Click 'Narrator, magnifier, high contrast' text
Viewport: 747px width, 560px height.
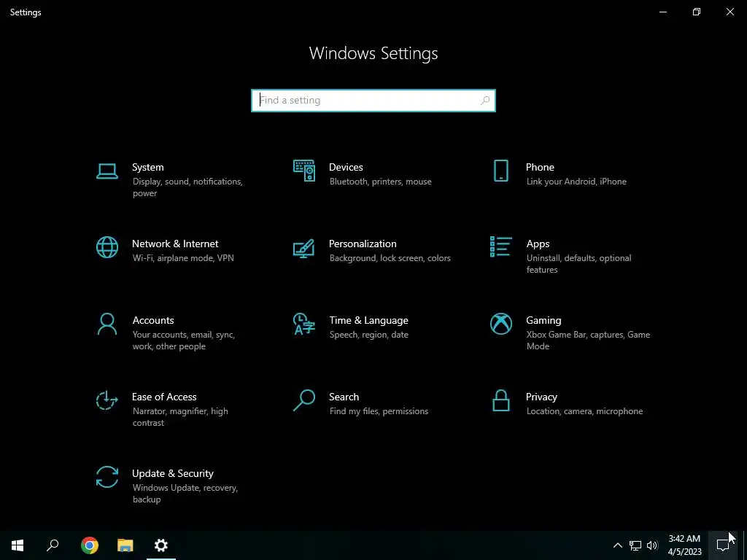[x=180, y=417]
